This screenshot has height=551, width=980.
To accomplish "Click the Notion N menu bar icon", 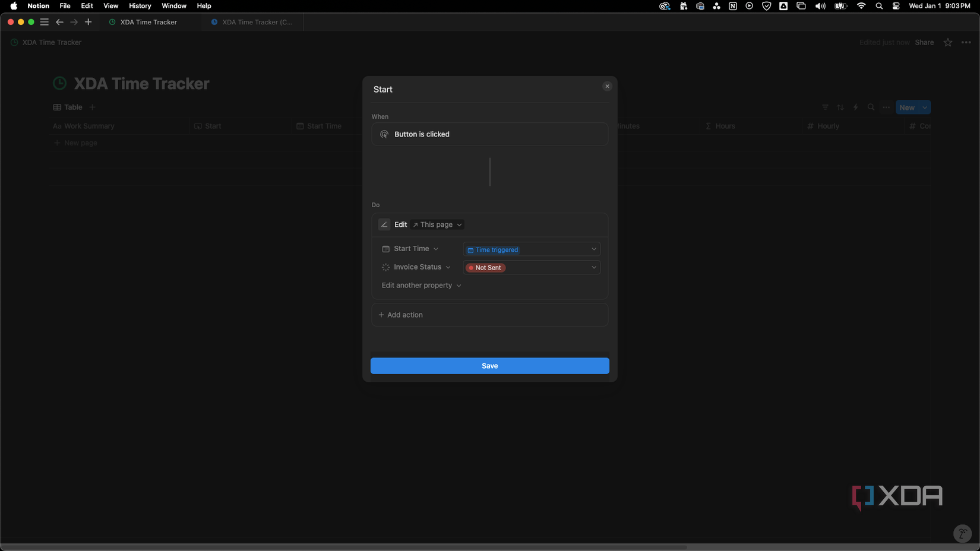I will [x=733, y=6].
